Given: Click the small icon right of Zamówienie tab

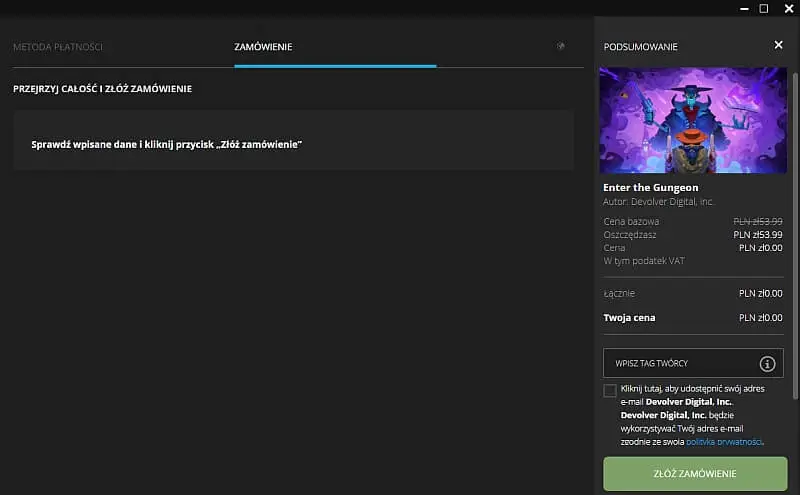Looking at the screenshot, I should (x=561, y=47).
